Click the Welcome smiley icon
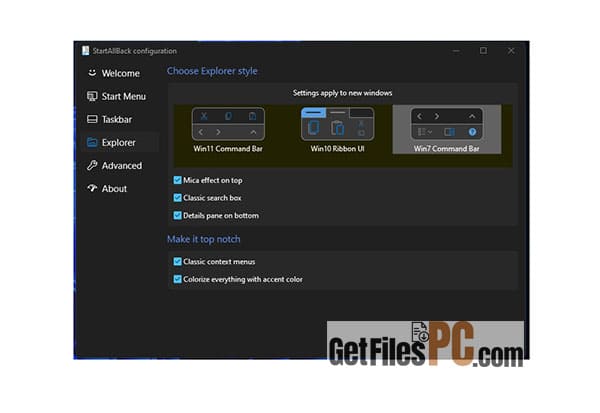 click(x=92, y=73)
